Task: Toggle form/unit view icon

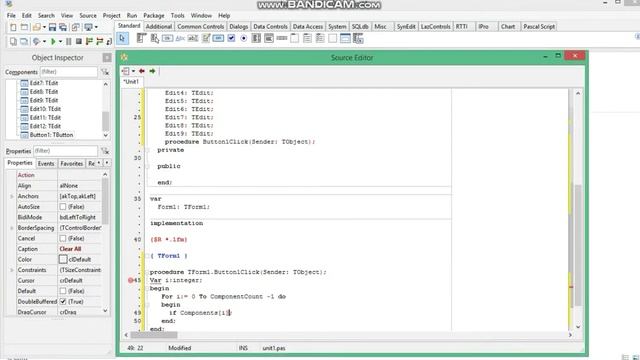Action: click(x=76, y=27)
